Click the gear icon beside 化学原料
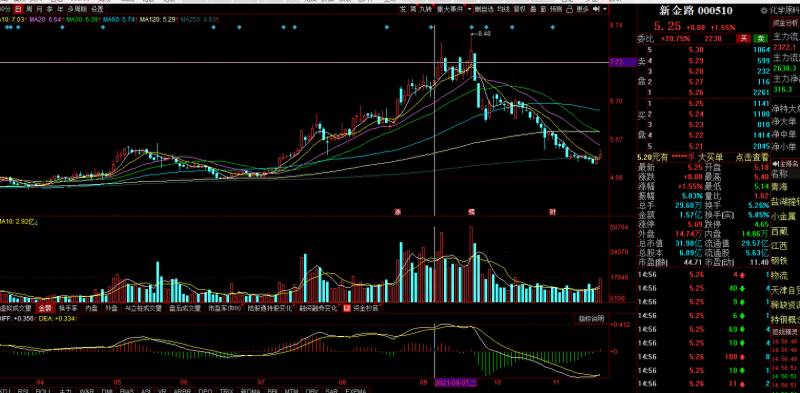 tap(764, 10)
